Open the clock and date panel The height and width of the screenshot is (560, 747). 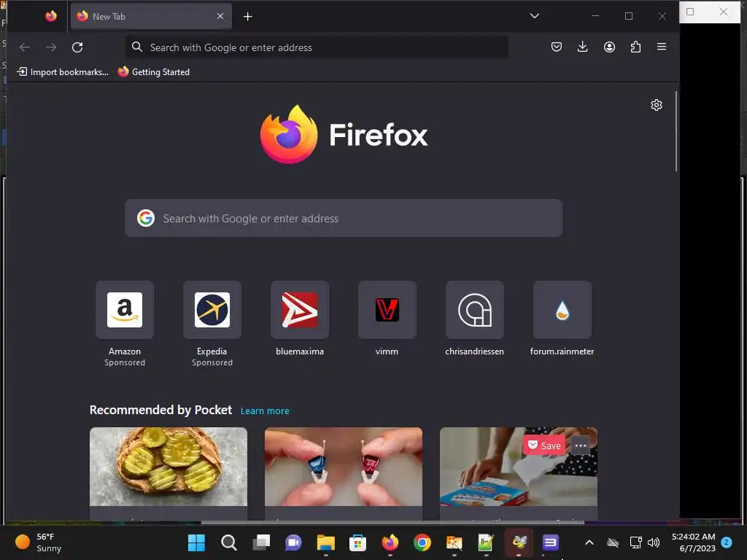tap(693, 542)
